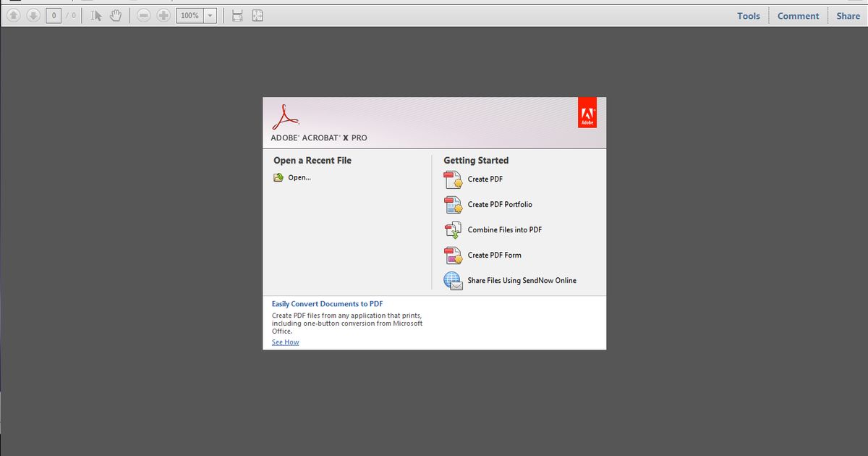Click the zoom in plus button
The image size is (868, 456).
[163, 15]
